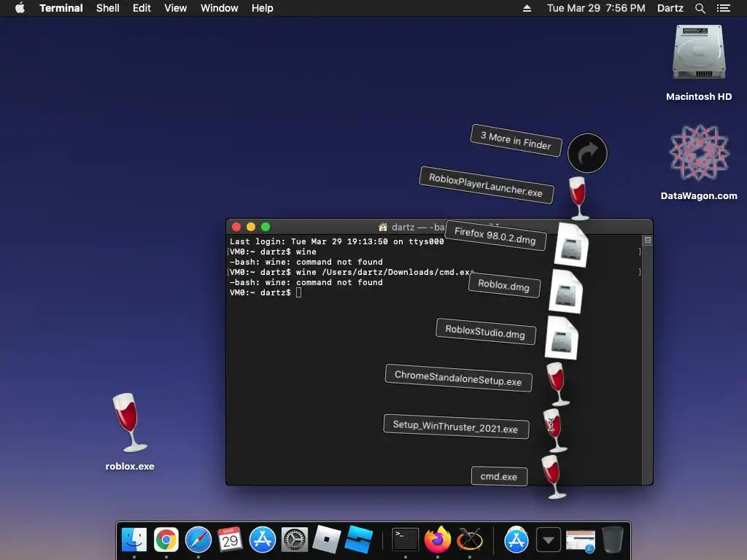Launch Roblox Studio from the Dock
This screenshot has width=747, height=560.
(x=359, y=540)
